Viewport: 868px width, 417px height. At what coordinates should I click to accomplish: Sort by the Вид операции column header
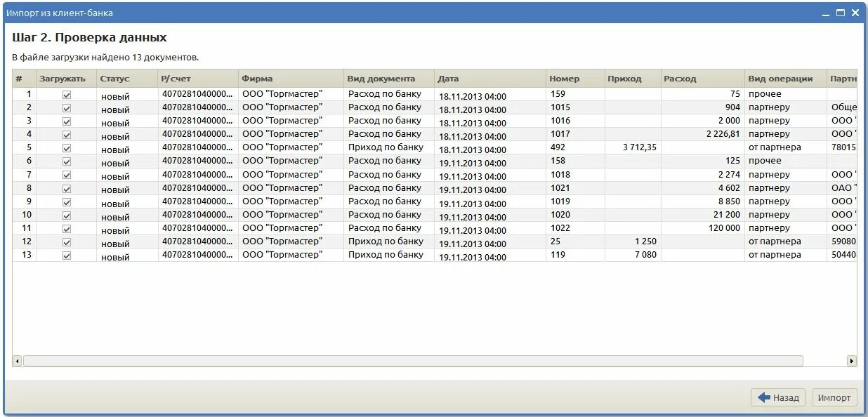(x=786, y=79)
